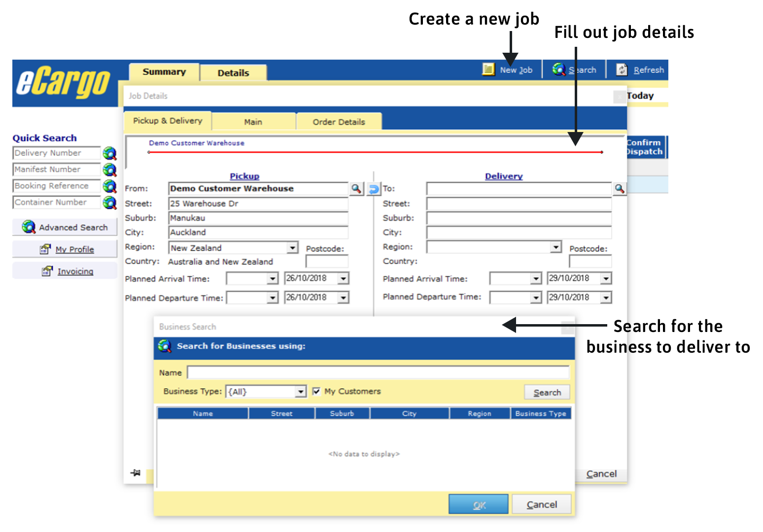Open pickup From business lookup magnifier
Viewport: 763px width, 532px height.
tap(356, 189)
